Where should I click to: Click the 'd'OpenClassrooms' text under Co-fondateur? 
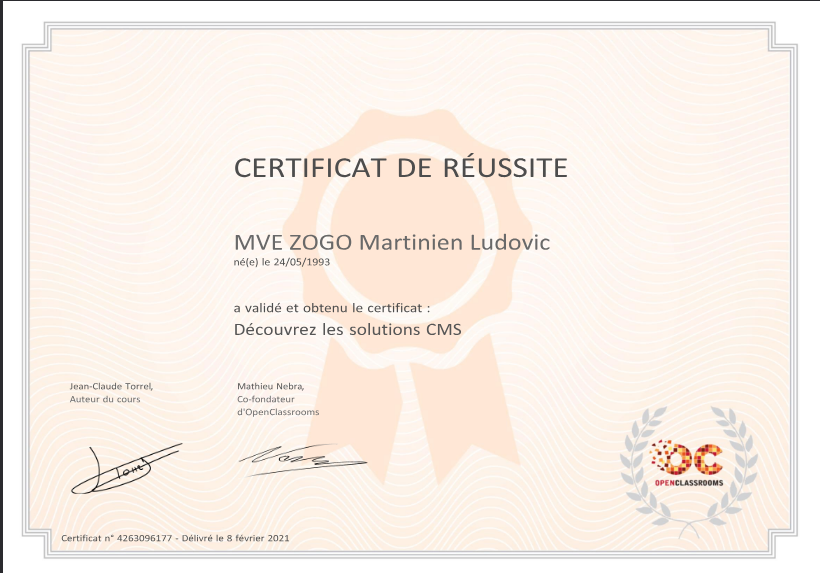(278, 411)
